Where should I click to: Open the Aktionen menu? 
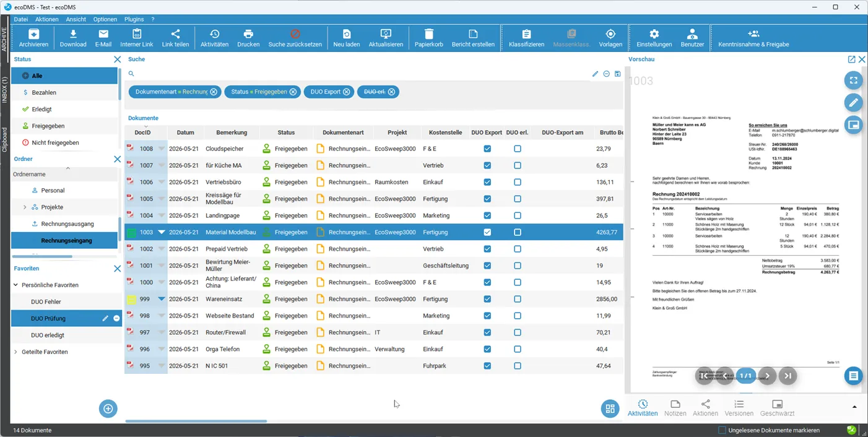coord(46,19)
